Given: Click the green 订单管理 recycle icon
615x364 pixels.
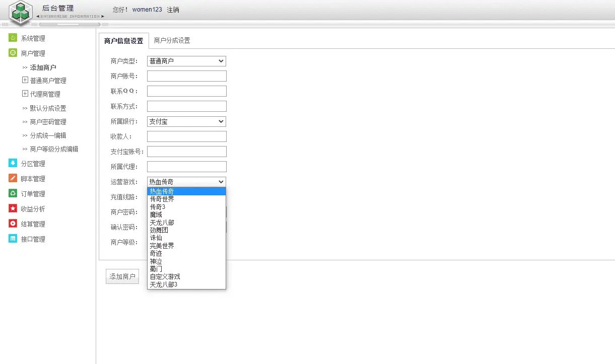Looking at the screenshot, I should [13, 193].
